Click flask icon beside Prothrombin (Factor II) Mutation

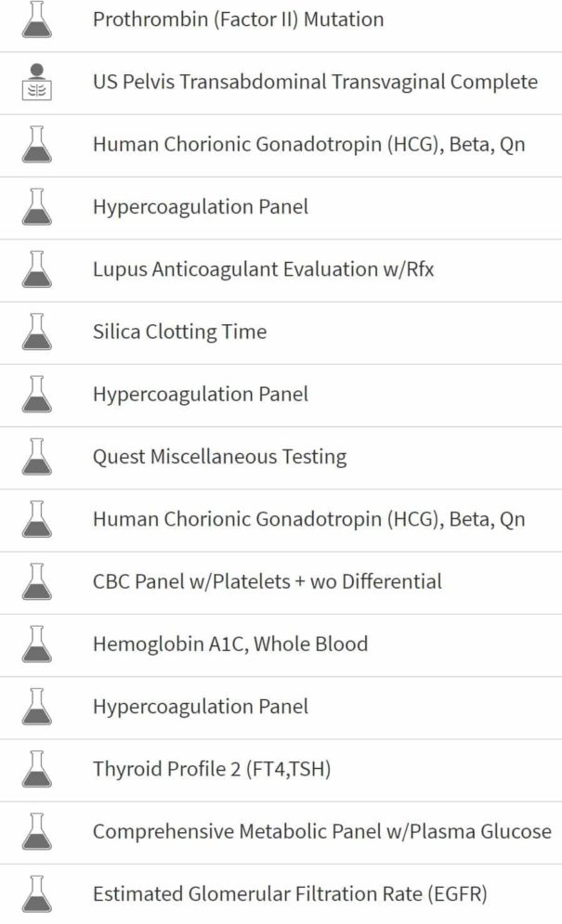36,20
